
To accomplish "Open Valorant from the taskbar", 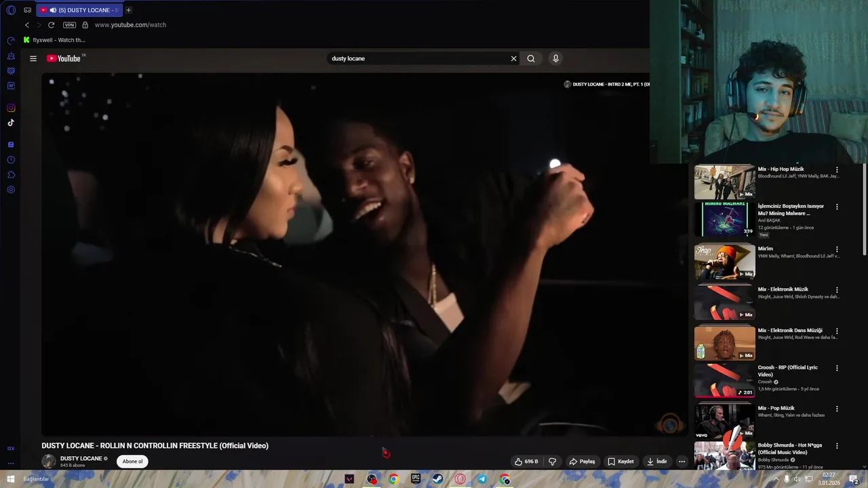I will [x=349, y=479].
